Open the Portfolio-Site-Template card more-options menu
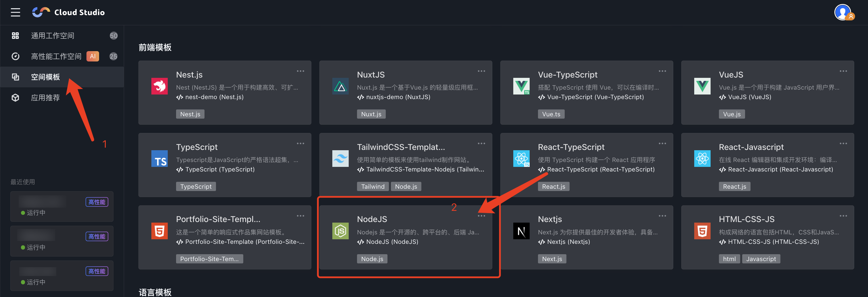Viewport: 868px width, 297px height. [x=300, y=216]
